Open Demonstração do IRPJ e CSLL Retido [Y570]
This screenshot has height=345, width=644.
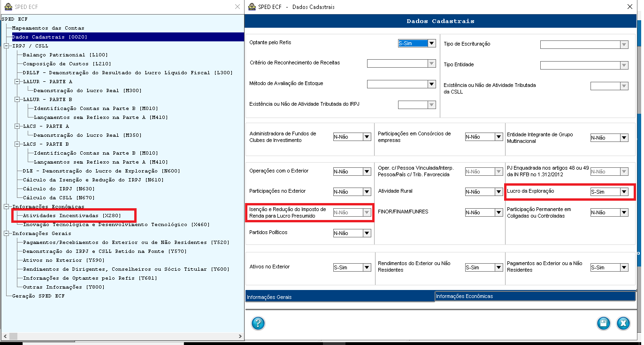tap(105, 251)
